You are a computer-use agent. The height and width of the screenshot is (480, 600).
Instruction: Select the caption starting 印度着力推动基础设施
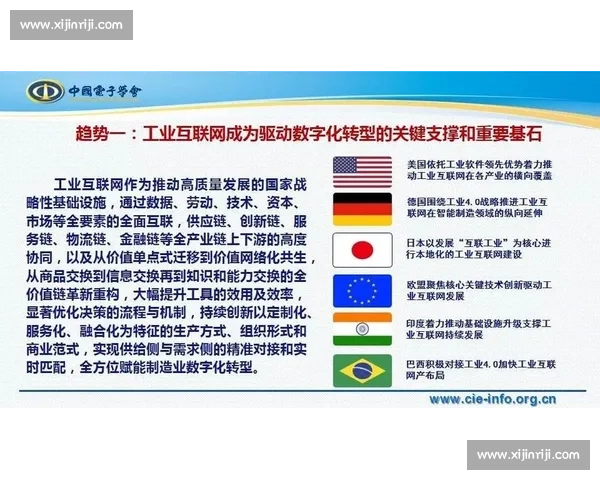point(478,329)
